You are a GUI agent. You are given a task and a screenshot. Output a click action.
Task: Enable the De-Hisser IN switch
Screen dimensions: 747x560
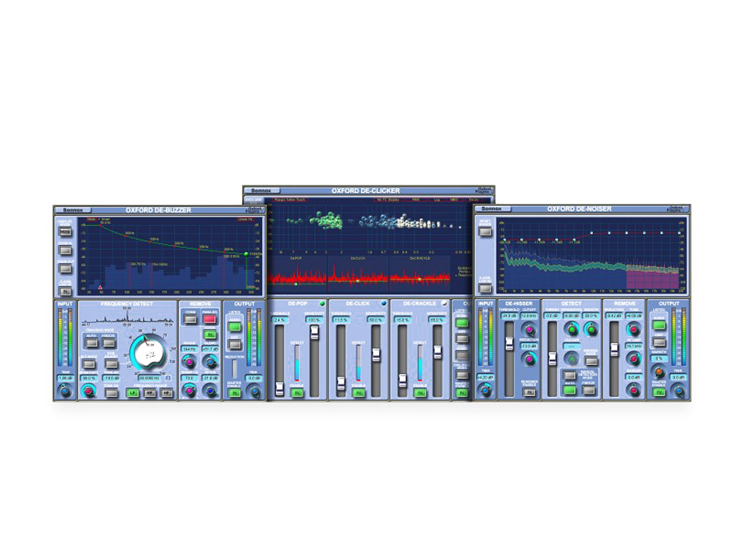point(529,392)
